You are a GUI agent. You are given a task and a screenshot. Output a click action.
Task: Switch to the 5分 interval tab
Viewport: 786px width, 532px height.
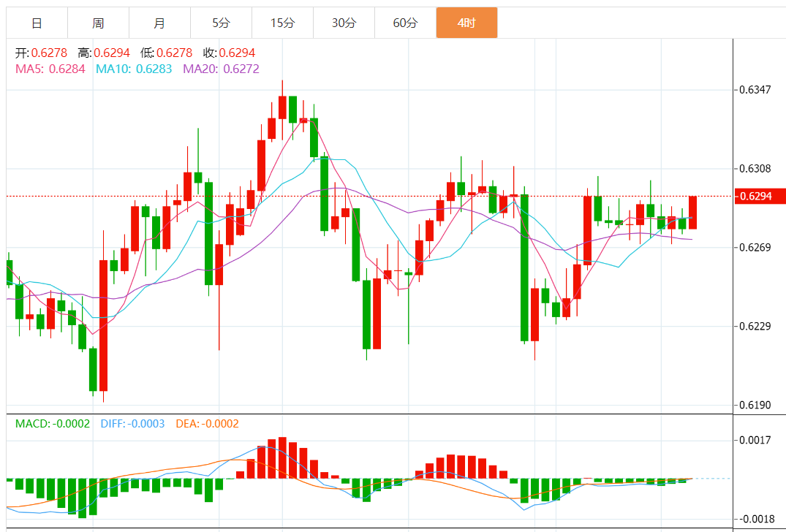(x=221, y=23)
